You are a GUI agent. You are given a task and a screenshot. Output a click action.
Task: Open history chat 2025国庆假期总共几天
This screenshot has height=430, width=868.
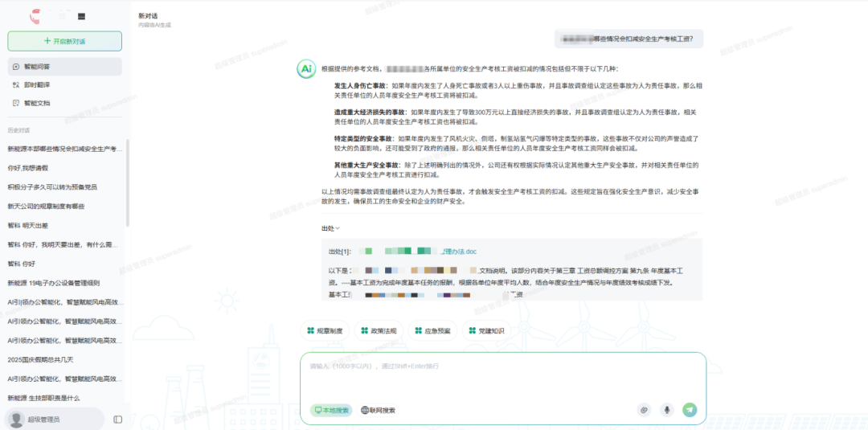pyautogui.click(x=40, y=359)
